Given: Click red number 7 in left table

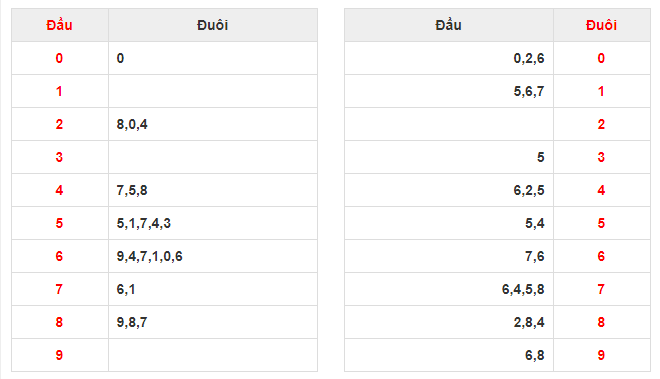Looking at the screenshot, I should pyautogui.click(x=59, y=289).
